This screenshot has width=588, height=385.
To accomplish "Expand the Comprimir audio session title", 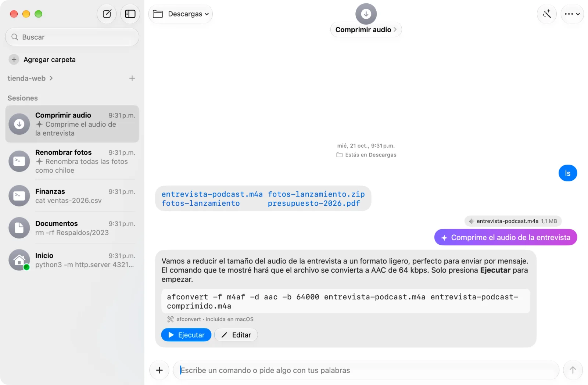I will pyautogui.click(x=366, y=30).
